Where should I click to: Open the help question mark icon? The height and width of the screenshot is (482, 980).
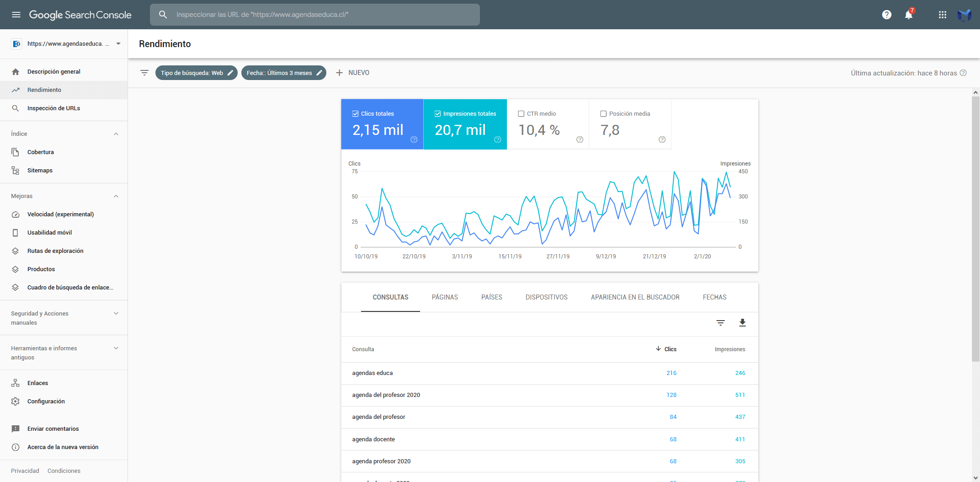887,15
